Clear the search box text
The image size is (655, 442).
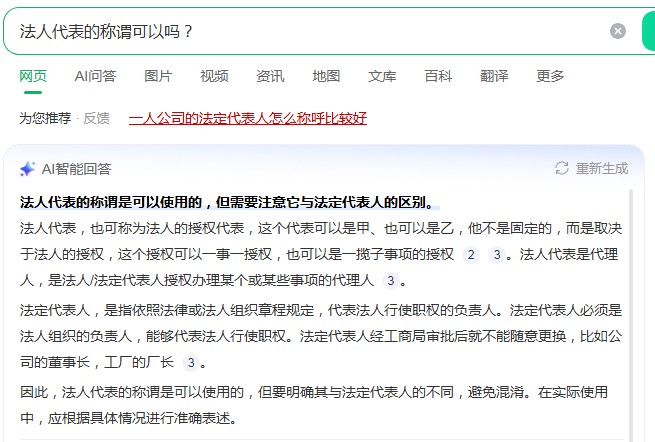(x=618, y=31)
